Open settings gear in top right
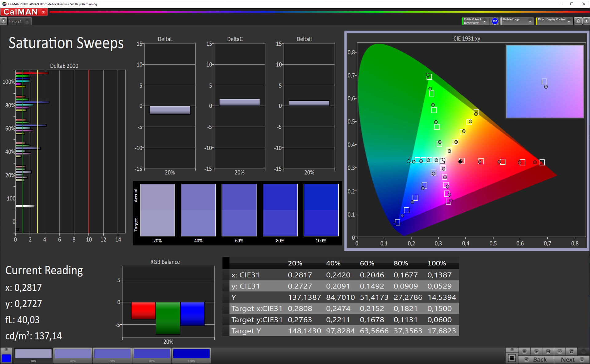 (x=578, y=21)
